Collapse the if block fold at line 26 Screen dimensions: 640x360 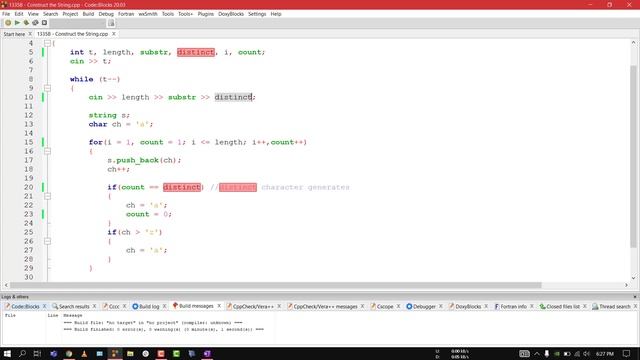pyautogui.click(x=47, y=241)
